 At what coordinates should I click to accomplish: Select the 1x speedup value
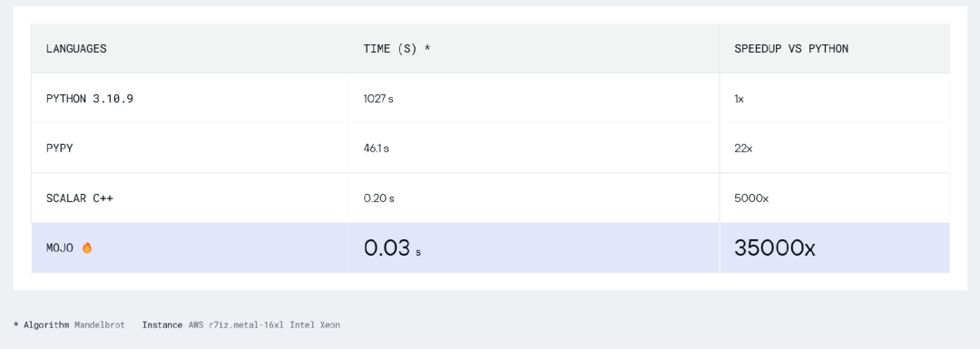[739, 99]
